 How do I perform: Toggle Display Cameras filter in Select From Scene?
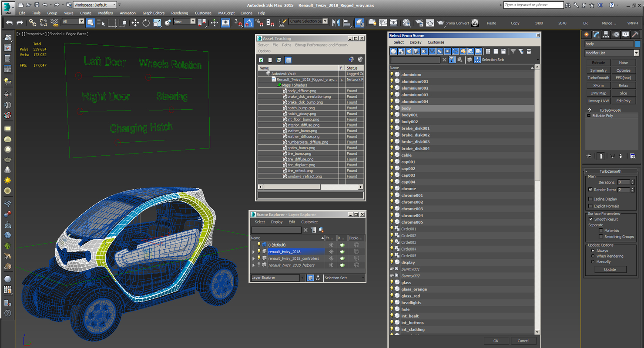417,51
